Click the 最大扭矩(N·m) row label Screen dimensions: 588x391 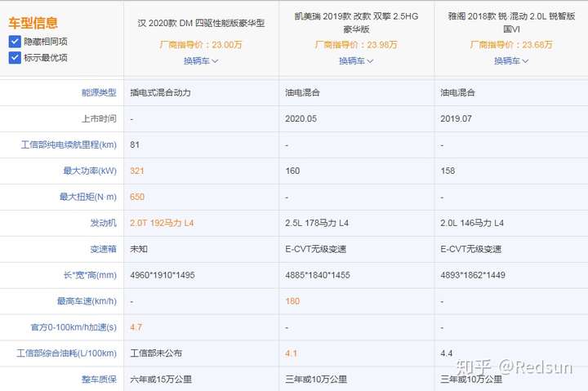[x=87, y=197]
